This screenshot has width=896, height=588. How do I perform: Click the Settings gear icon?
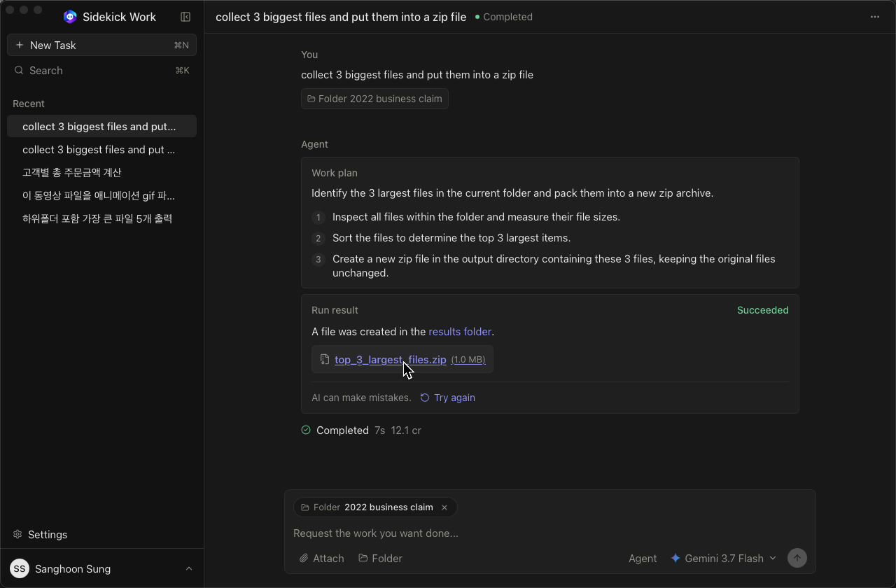pos(17,534)
